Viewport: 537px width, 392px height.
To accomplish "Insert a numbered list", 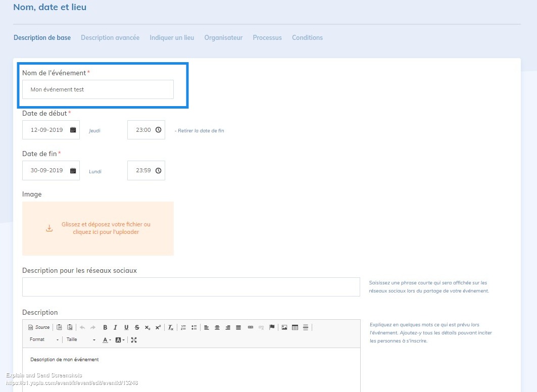I will [x=183, y=327].
